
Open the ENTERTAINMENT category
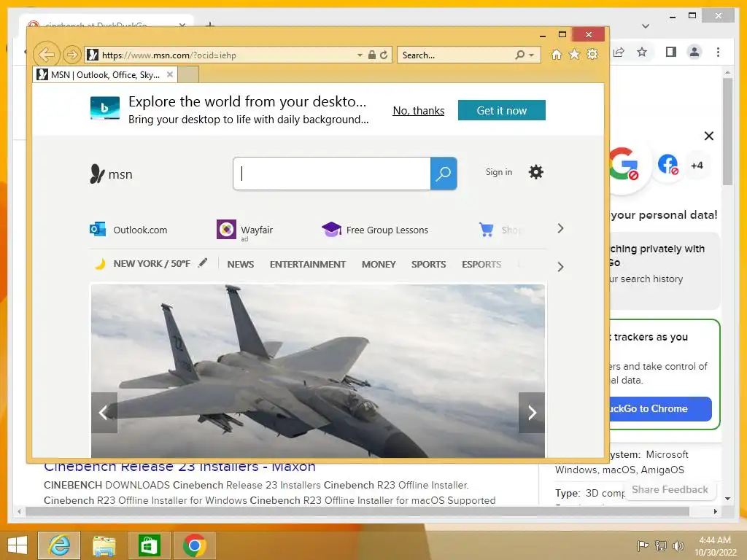(x=308, y=264)
